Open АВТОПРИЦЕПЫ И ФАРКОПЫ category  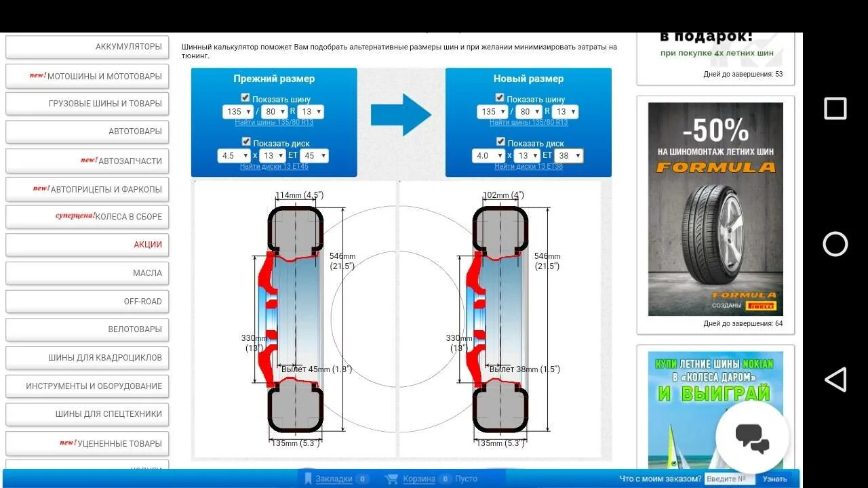87,189
